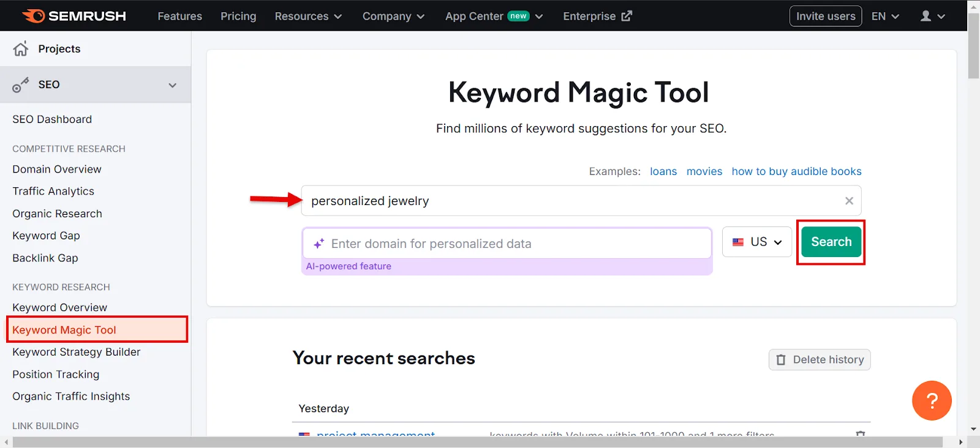Viewport: 980px width, 448px height.
Task: Open Keyword Overview
Action: pos(59,307)
